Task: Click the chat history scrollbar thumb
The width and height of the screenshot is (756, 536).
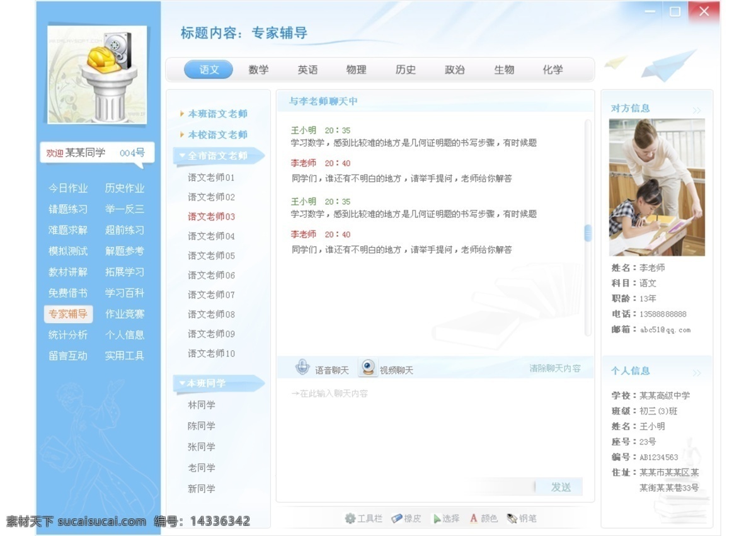Action: pos(588,233)
